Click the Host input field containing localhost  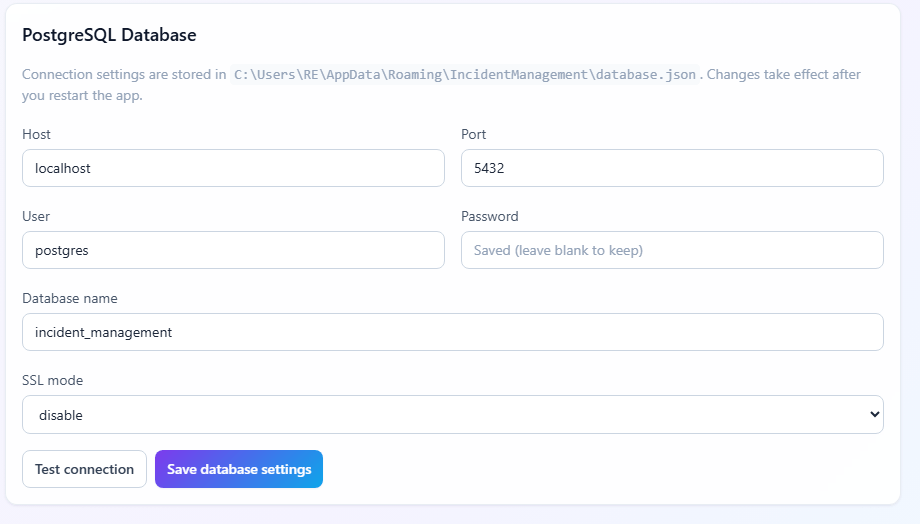coord(233,168)
